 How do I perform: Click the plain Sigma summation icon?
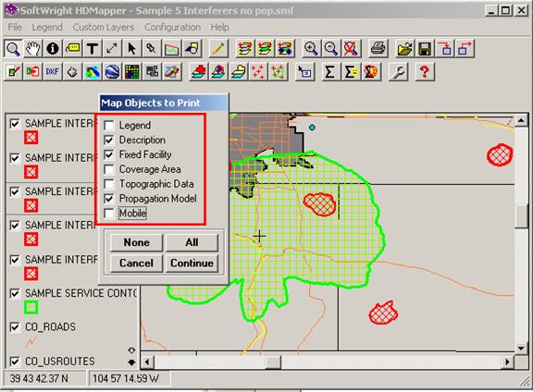(x=329, y=72)
